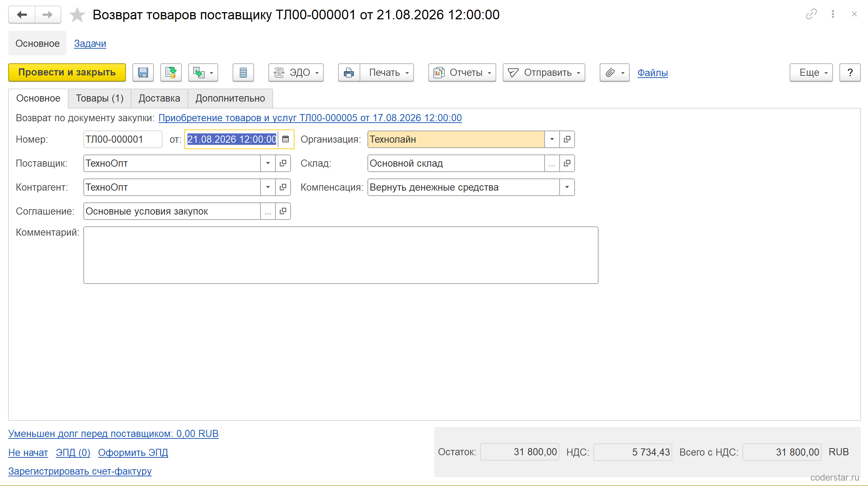The height and width of the screenshot is (486, 868).
Task: Click the Оформить ЭПД link
Action: pos(133,452)
